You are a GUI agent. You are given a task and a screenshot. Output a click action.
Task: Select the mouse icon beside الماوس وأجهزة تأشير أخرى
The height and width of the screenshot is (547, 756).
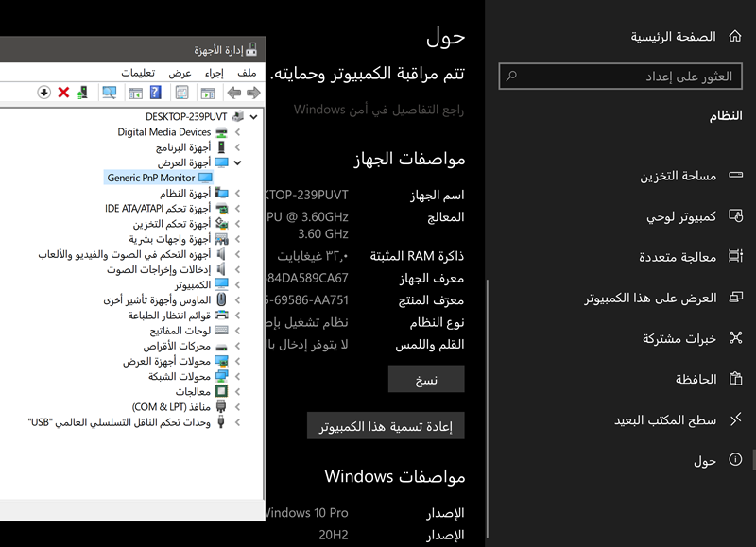[221, 299]
